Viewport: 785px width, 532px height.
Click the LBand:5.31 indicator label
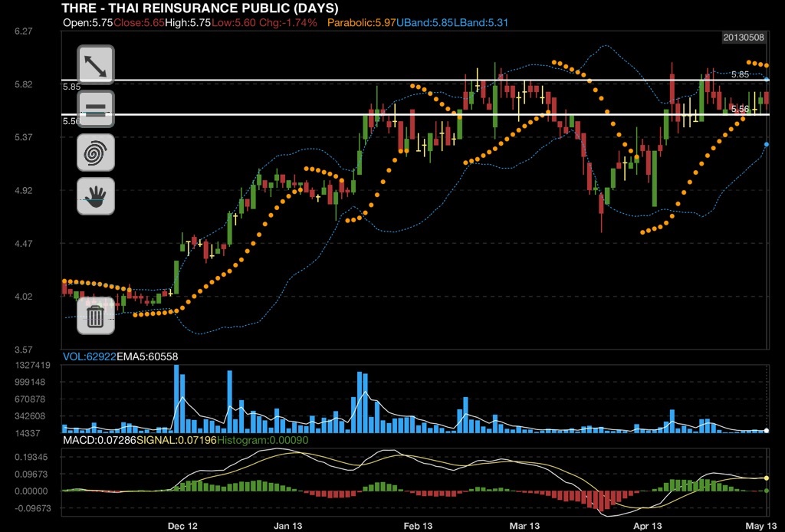[481, 22]
